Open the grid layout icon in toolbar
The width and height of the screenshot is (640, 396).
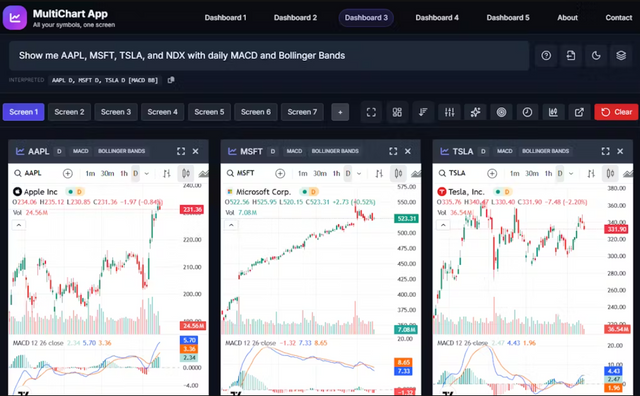point(397,112)
